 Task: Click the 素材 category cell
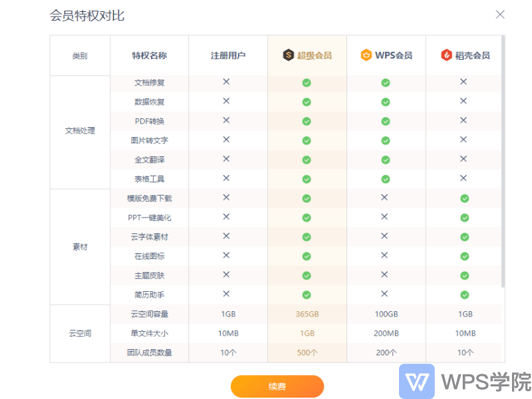(x=80, y=247)
